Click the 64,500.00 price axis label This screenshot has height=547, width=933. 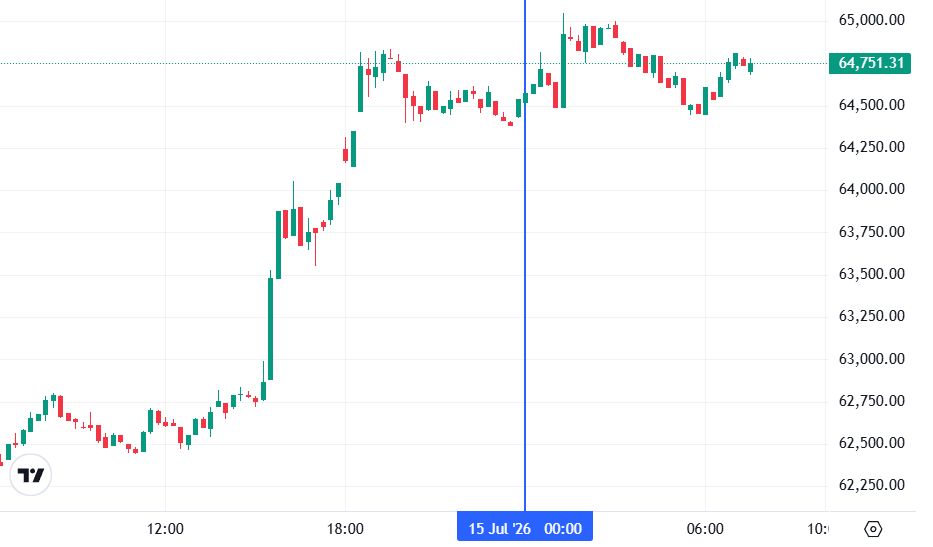[871, 105]
